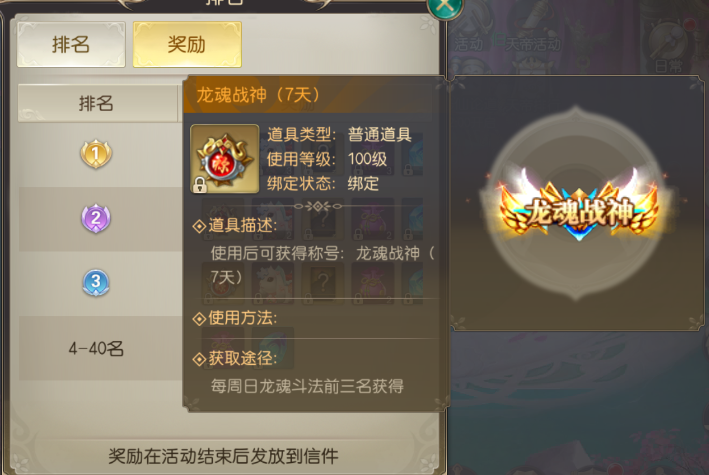Click the 奖励在活动结束后发放到信件 notice text
Viewport: 709px width, 475px height.
pyautogui.click(x=223, y=456)
